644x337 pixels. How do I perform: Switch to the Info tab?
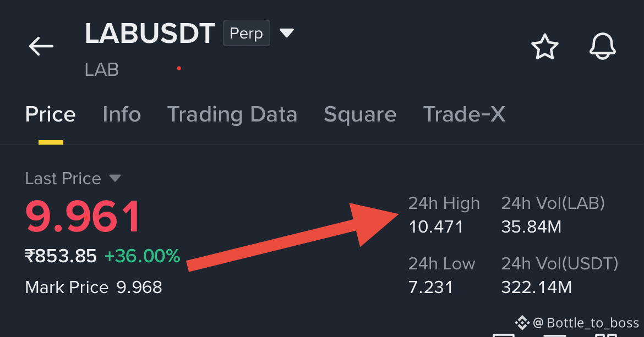point(122,114)
